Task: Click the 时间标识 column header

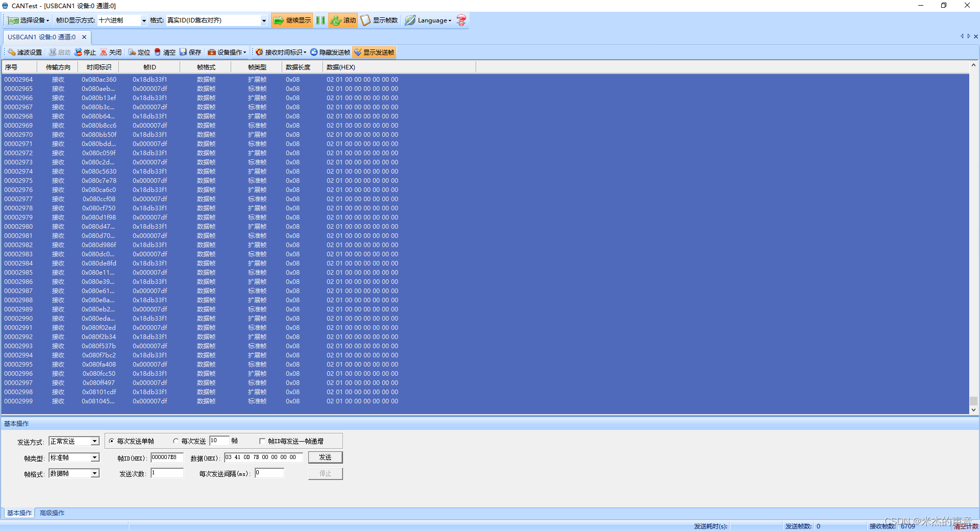Action: pyautogui.click(x=98, y=67)
